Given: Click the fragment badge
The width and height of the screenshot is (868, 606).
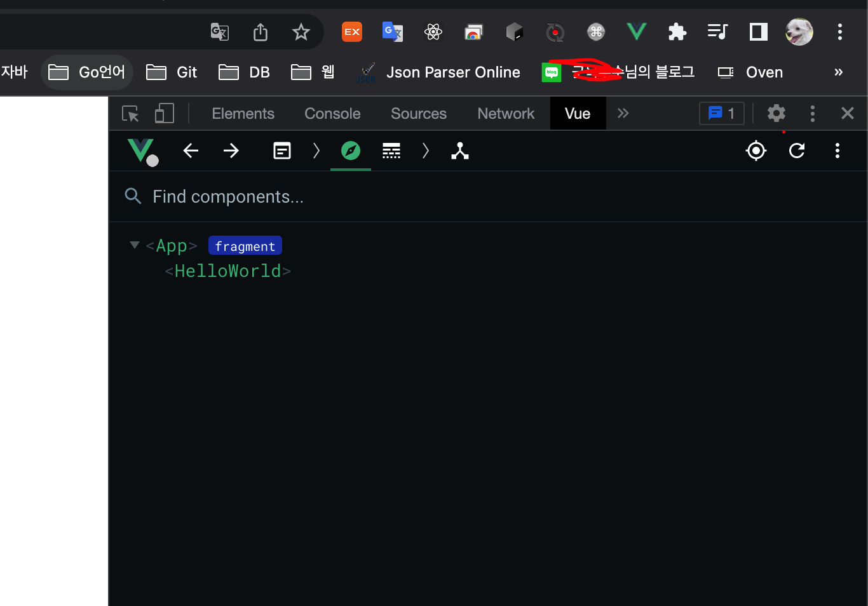Looking at the screenshot, I should [245, 246].
